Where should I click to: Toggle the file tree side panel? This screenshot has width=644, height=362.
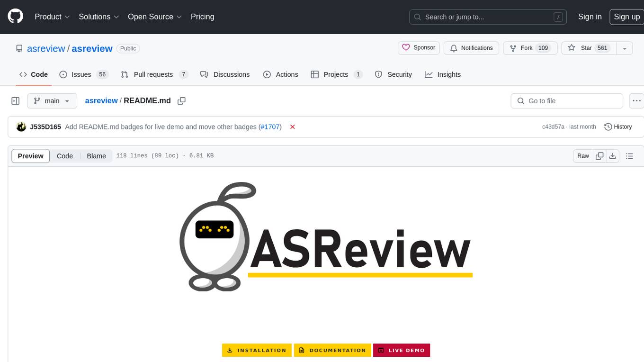coord(16,101)
